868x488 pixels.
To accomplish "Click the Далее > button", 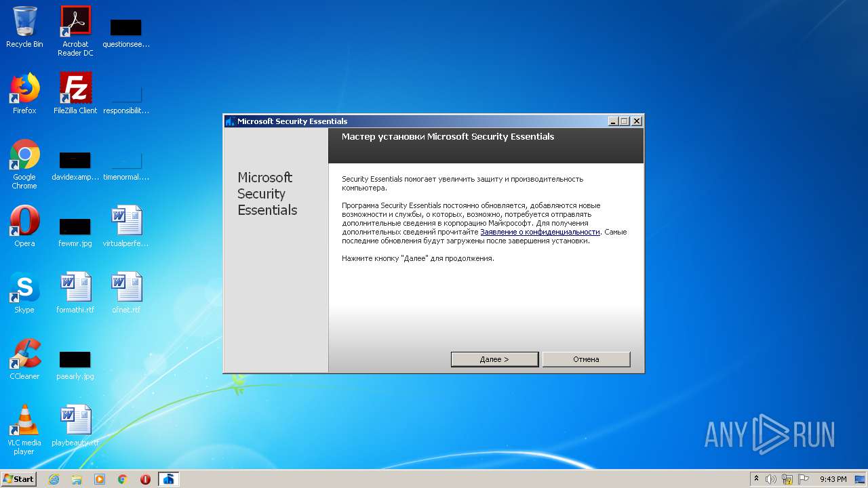I will tap(494, 359).
